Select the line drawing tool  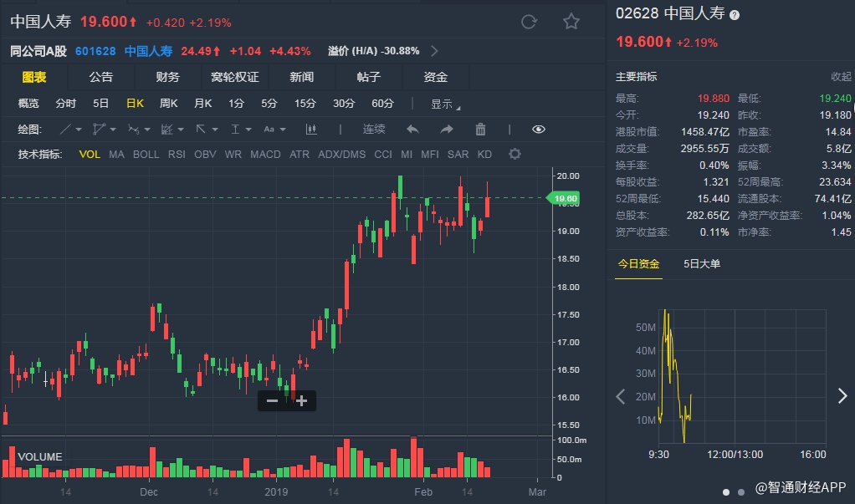pyautogui.click(x=65, y=129)
